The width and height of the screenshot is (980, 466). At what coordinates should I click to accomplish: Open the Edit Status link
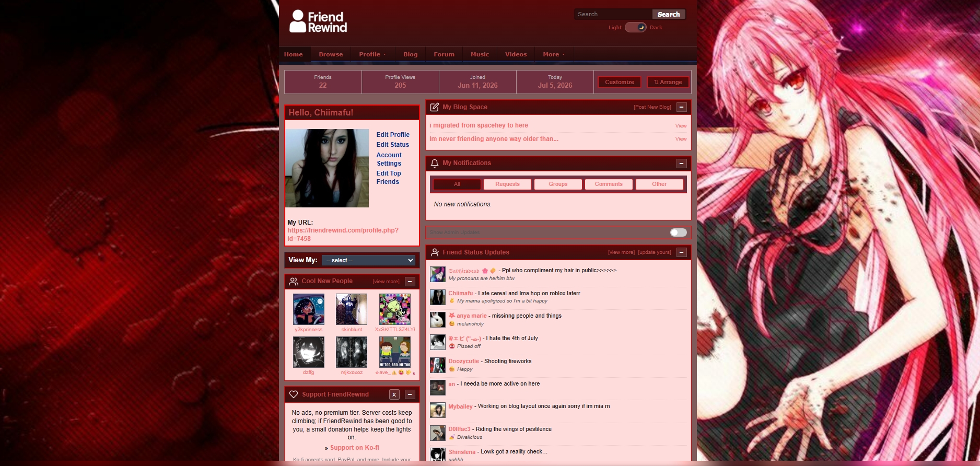click(393, 145)
